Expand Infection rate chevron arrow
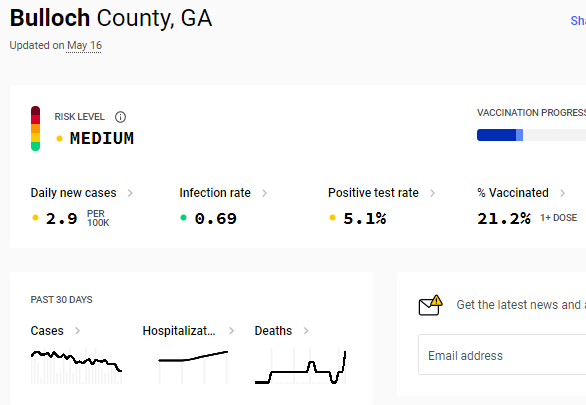This screenshot has width=586, height=405. [x=265, y=193]
